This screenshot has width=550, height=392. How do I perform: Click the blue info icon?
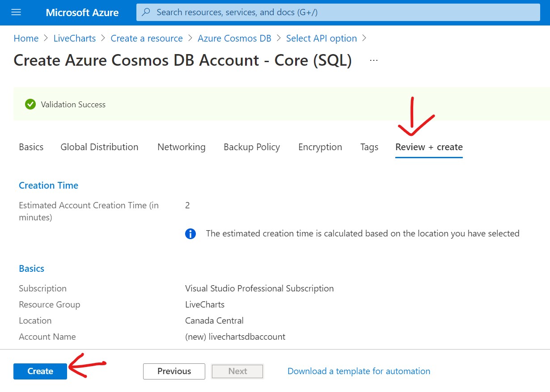[190, 234]
